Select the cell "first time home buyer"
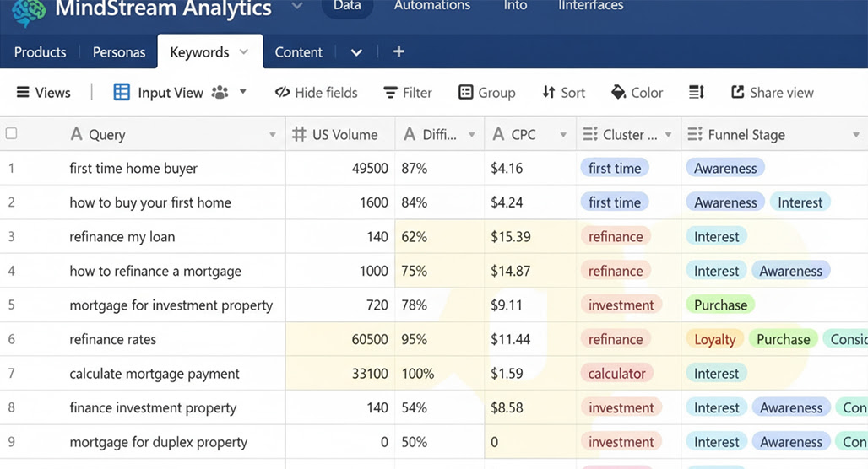 [x=133, y=168]
